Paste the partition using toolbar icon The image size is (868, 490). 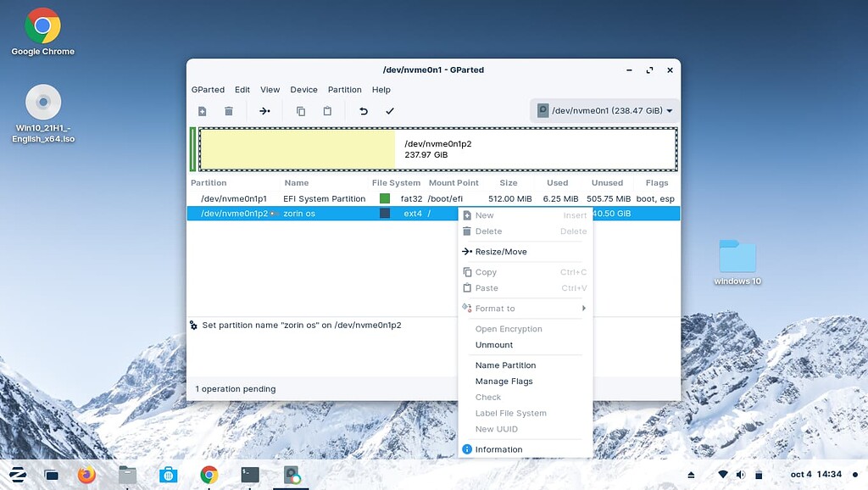coord(327,110)
